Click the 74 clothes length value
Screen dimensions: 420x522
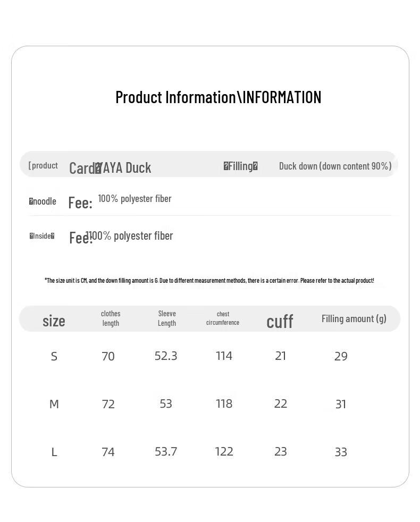[108, 452]
